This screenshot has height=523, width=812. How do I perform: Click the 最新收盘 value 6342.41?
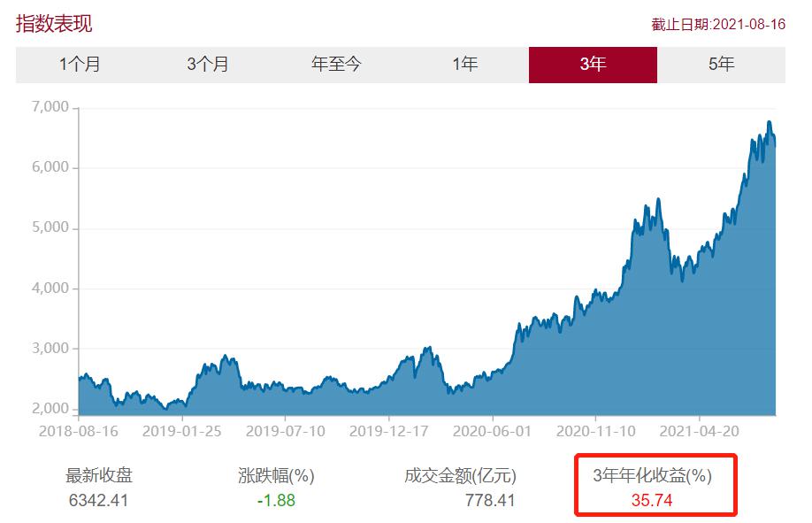pyautogui.click(x=98, y=500)
